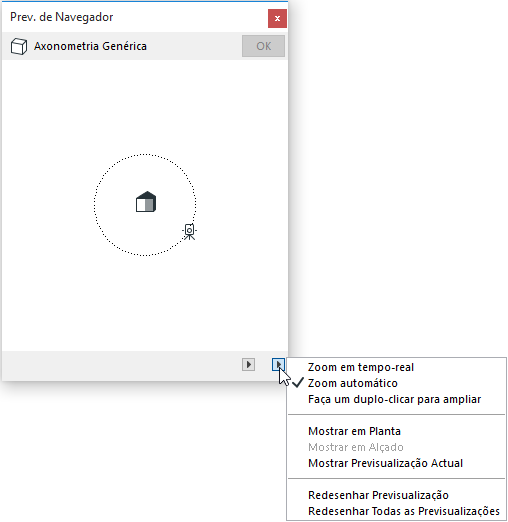This screenshot has width=508, height=522.
Task: Click the highlighted options arrow button
Action: (x=278, y=365)
